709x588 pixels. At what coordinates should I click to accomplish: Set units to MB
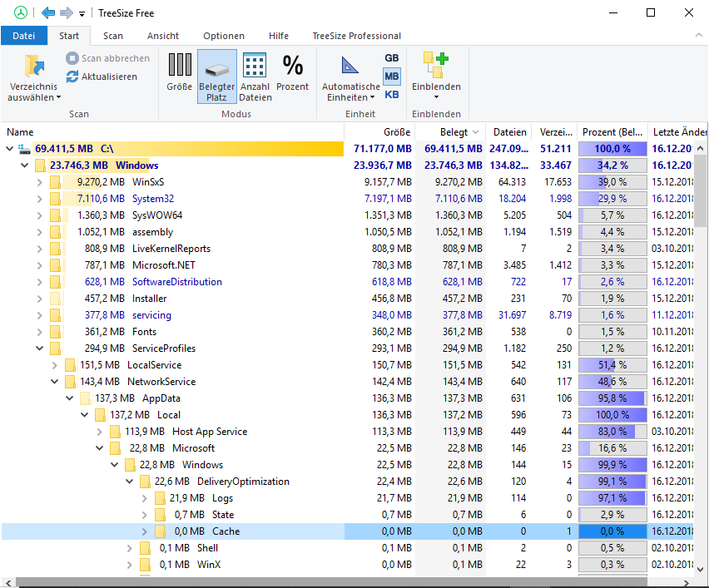tap(392, 77)
